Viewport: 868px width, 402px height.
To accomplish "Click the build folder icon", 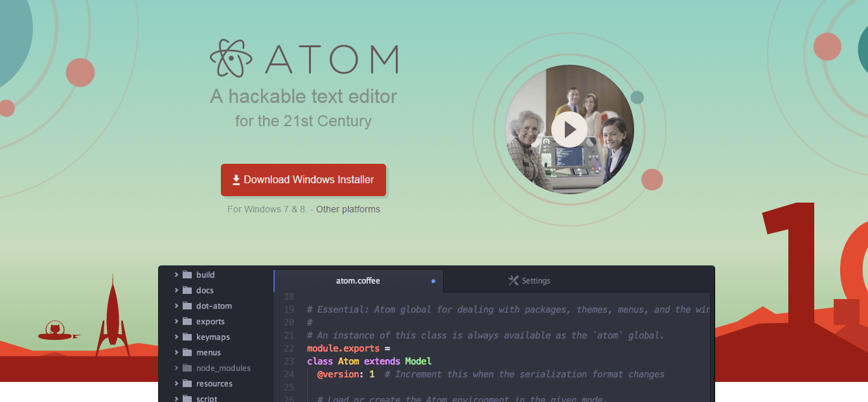I will coord(187,274).
